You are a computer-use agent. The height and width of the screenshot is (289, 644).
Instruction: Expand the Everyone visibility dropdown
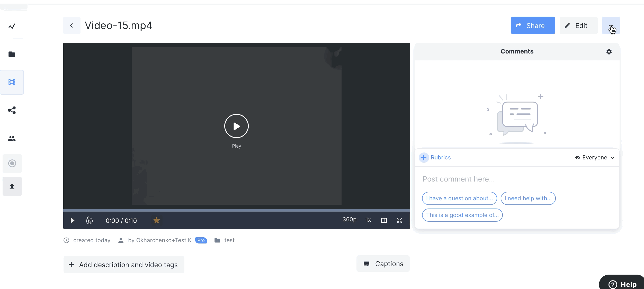595,158
